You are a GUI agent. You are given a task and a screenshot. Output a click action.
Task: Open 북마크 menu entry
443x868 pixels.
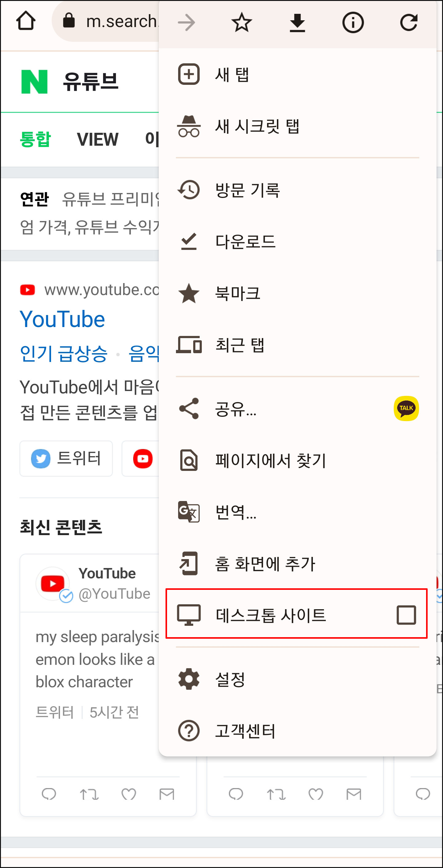point(297,293)
